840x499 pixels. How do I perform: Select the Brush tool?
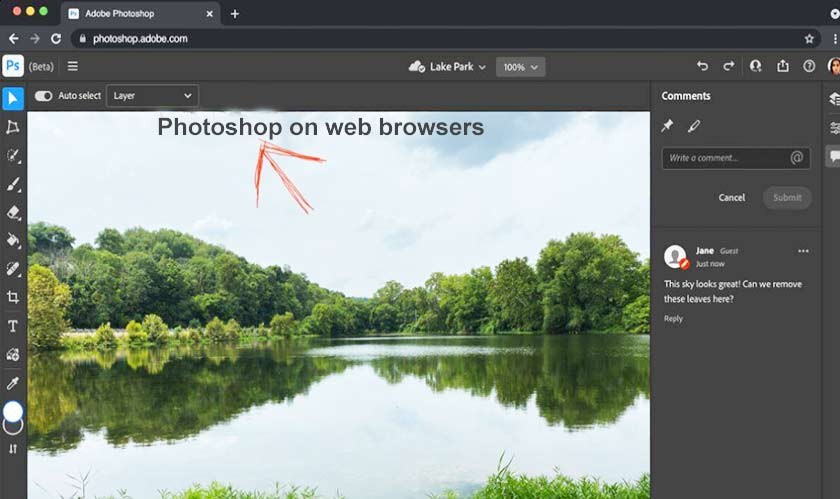pos(13,184)
